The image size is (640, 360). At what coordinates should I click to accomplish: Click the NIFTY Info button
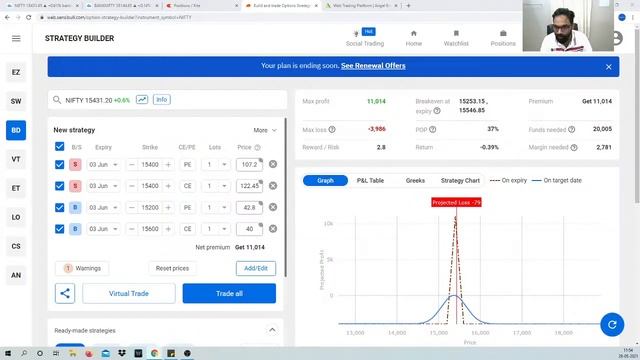point(162,100)
